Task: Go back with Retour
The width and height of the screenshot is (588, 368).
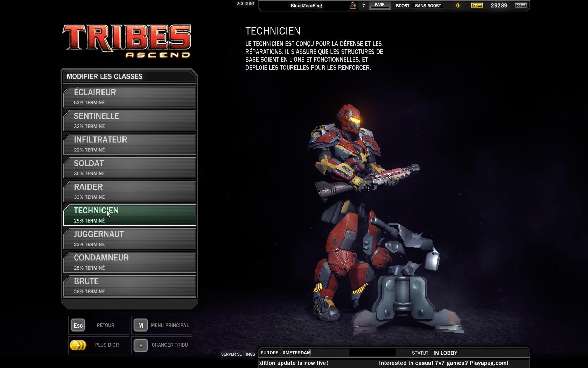Action: (105, 325)
